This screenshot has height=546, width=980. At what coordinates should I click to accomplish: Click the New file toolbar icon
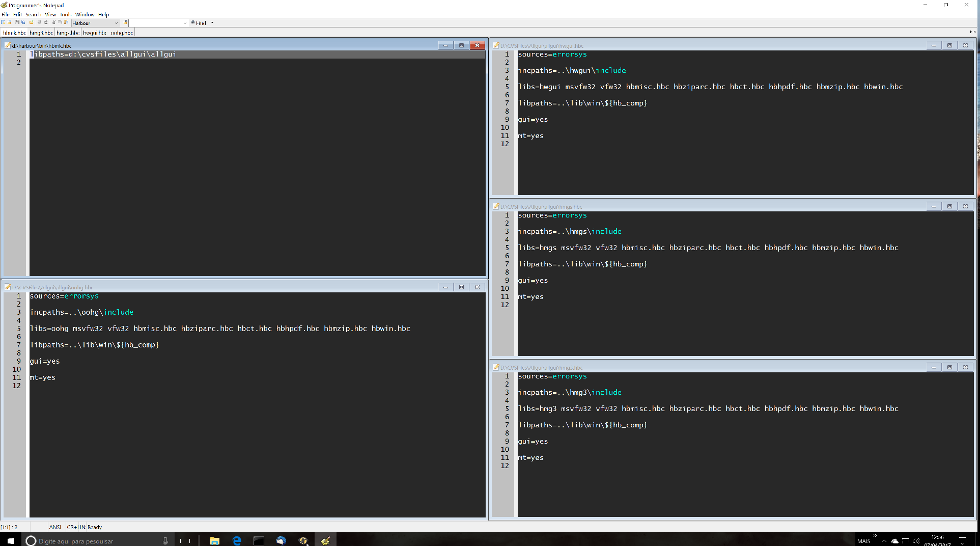point(3,22)
